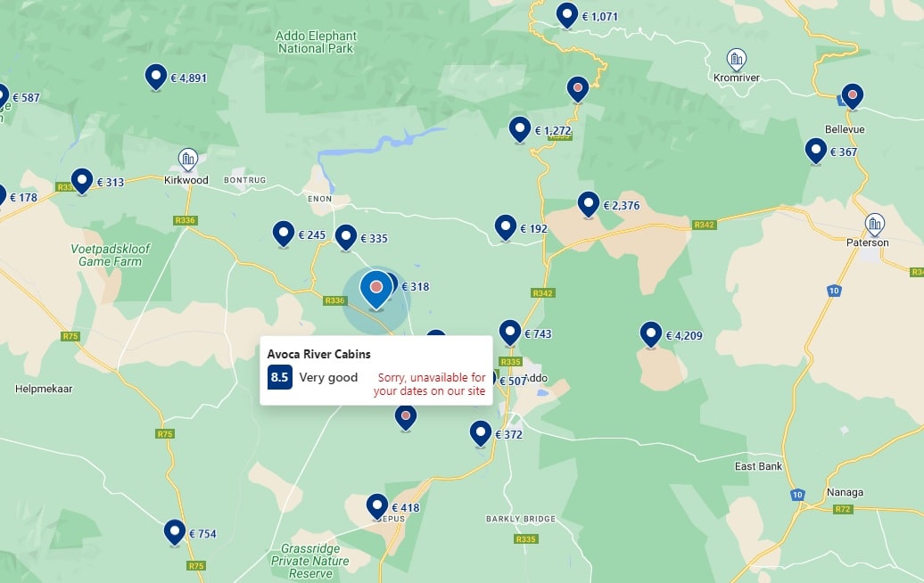Click the €335 price pin
The image size is (924, 583).
(348, 237)
